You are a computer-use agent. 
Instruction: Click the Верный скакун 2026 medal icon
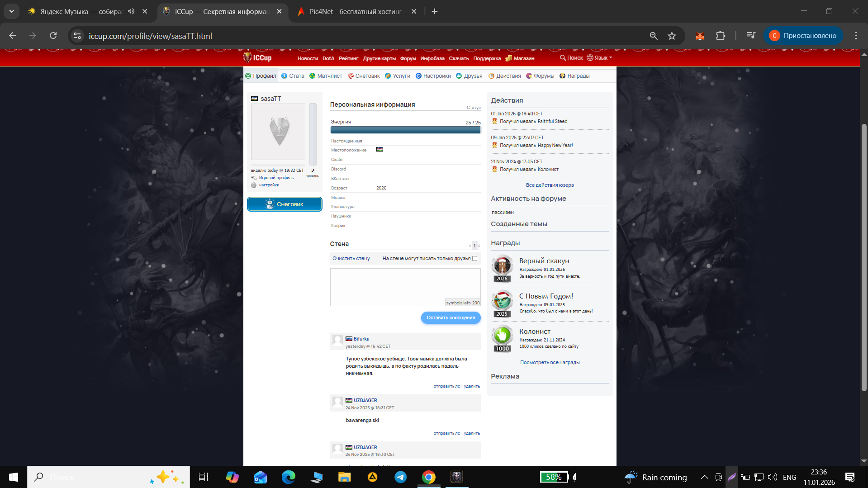[502, 268]
